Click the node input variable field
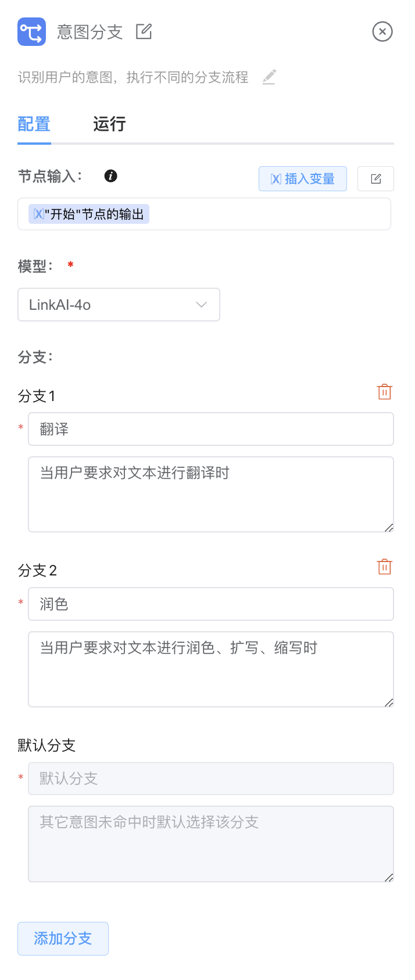This screenshot has width=415, height=980. [x=267, y=214]
